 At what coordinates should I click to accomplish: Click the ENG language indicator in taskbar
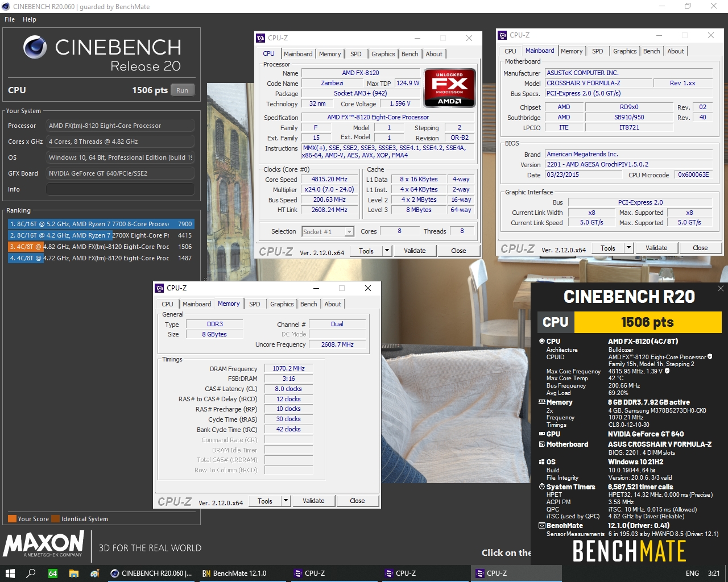point(692,573)
